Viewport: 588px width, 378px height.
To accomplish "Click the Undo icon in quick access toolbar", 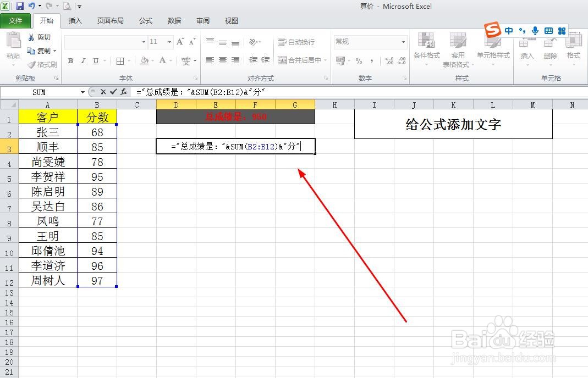I will pos(31,6).
